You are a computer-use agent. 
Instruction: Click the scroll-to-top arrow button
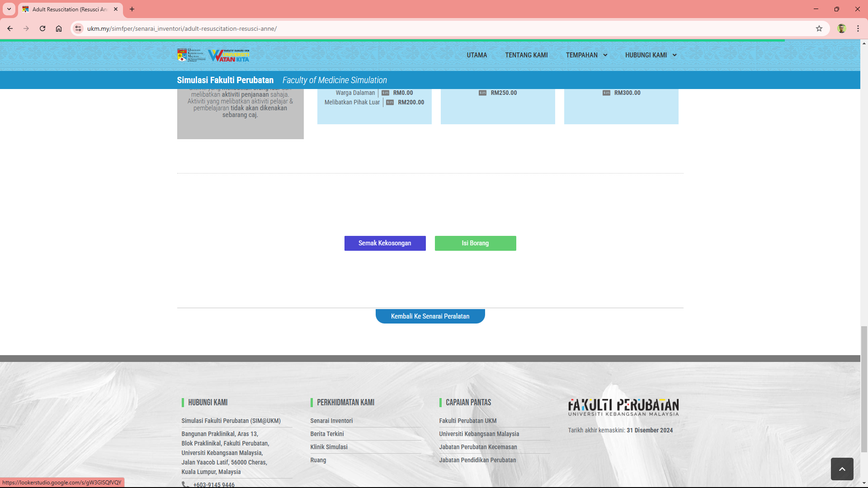(842, 469)
